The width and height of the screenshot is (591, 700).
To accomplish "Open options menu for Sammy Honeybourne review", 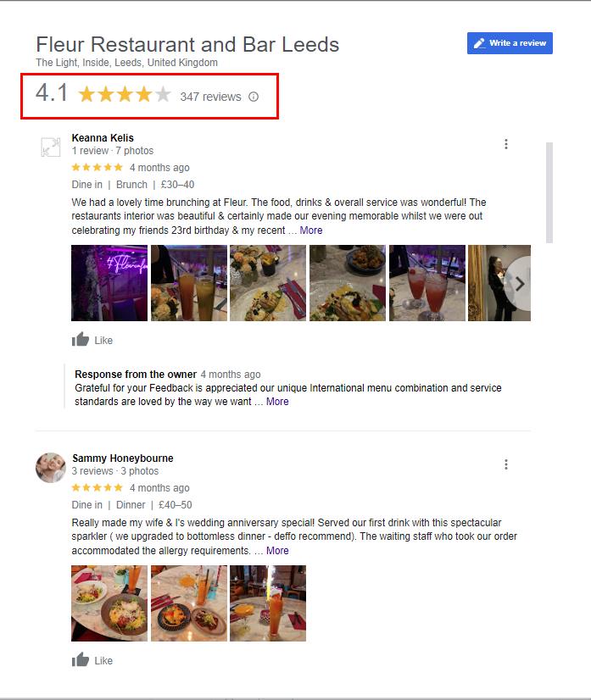I will 506,464.
